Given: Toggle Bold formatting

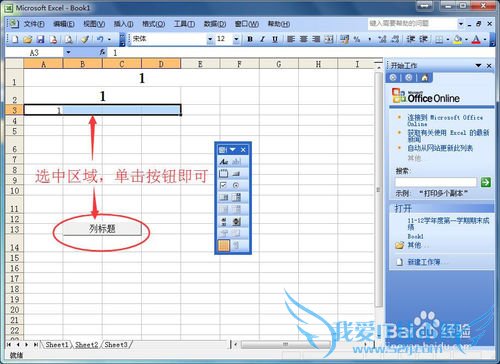Looking at the screenshot, I should [x=250, y=39].
